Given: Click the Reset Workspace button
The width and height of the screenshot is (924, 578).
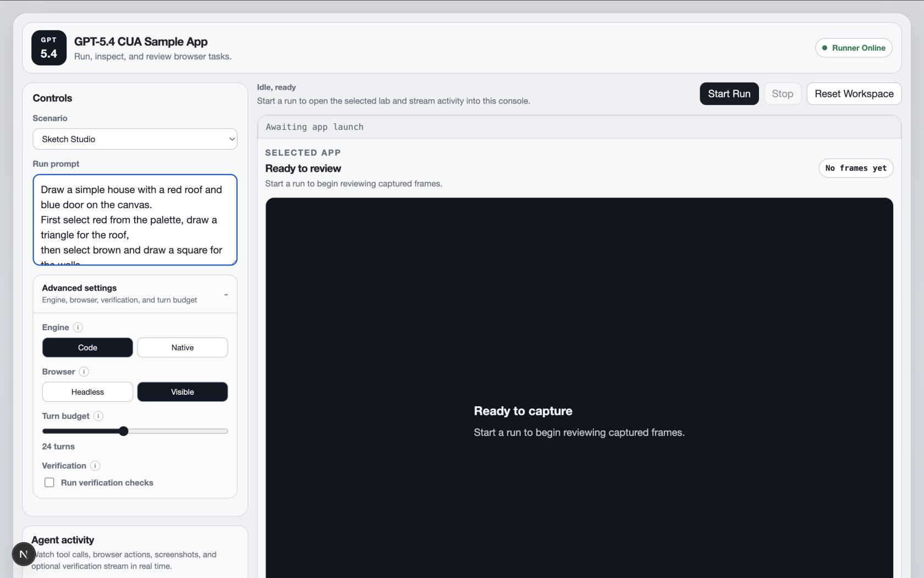Looking at the screenshot, I should click(x=854, y=94).
